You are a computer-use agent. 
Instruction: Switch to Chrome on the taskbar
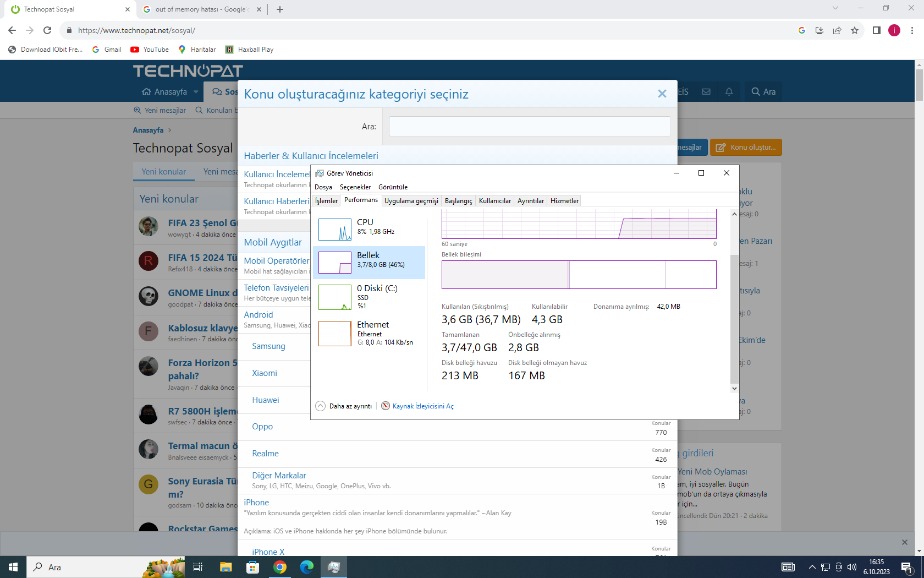point(280,567)
